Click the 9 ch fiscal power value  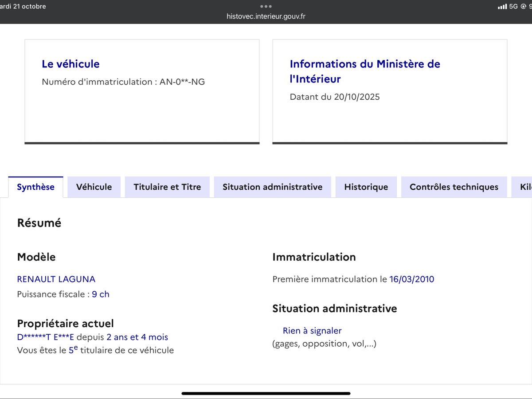coord(101,294)
